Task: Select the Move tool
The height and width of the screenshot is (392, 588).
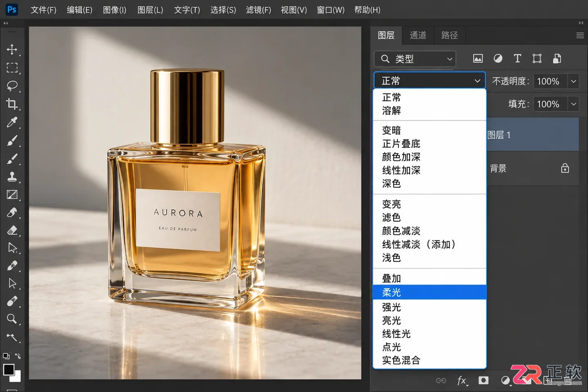Action: coord(12,49)
